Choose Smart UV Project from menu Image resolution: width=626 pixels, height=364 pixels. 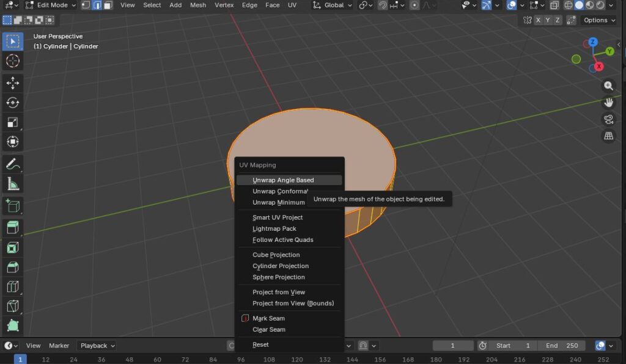pyautogui.click(x=278, y=217)
